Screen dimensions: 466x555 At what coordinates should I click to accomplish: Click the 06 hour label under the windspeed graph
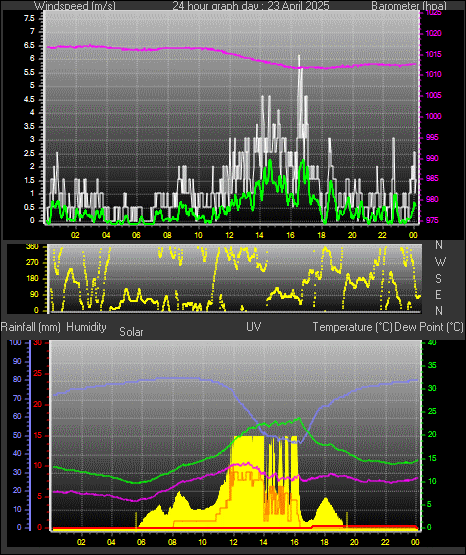(136, 235)
